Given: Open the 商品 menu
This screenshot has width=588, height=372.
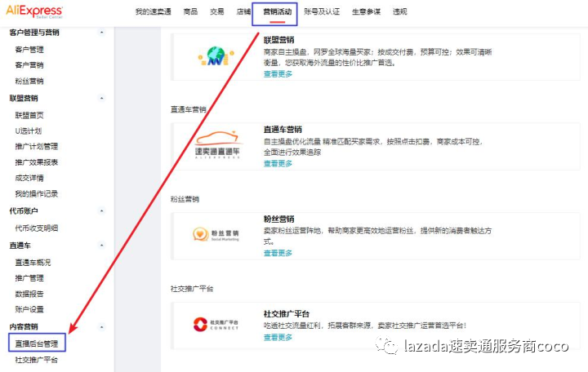Looking at the screenshot, I should 190,11.
